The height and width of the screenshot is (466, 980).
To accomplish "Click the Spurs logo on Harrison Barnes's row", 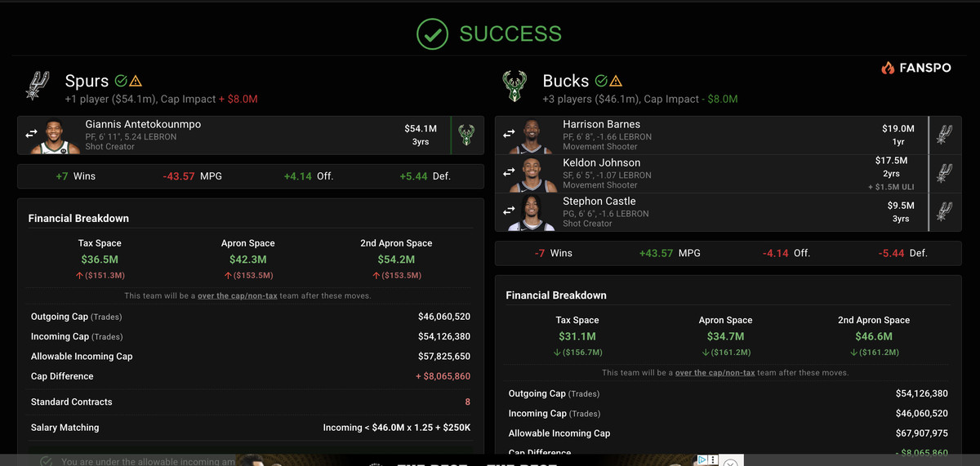I will coord(945,135).
